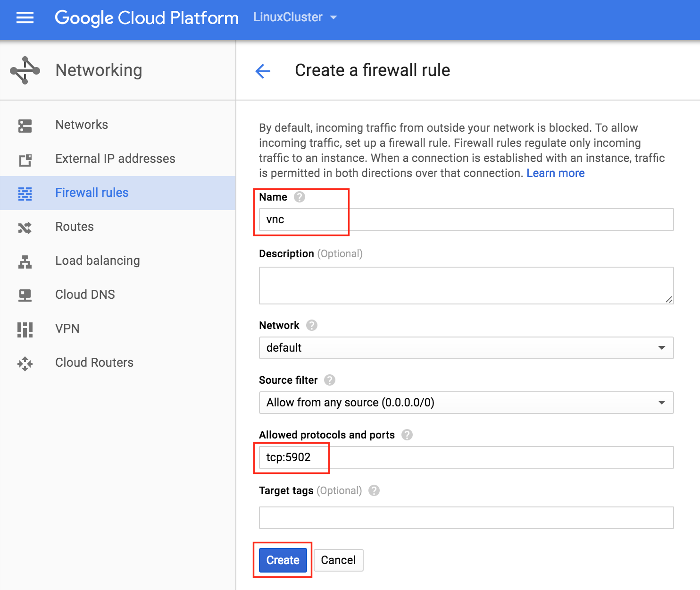Click the Target tags input field
Screen dimensions: 700x590
466,518
